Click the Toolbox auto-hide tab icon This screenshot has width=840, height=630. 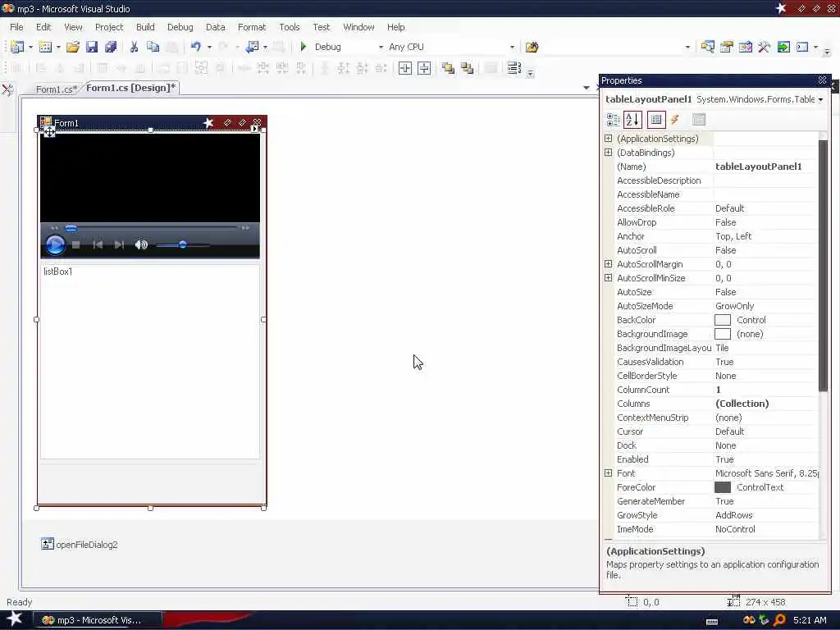click(x=7, y=89)
